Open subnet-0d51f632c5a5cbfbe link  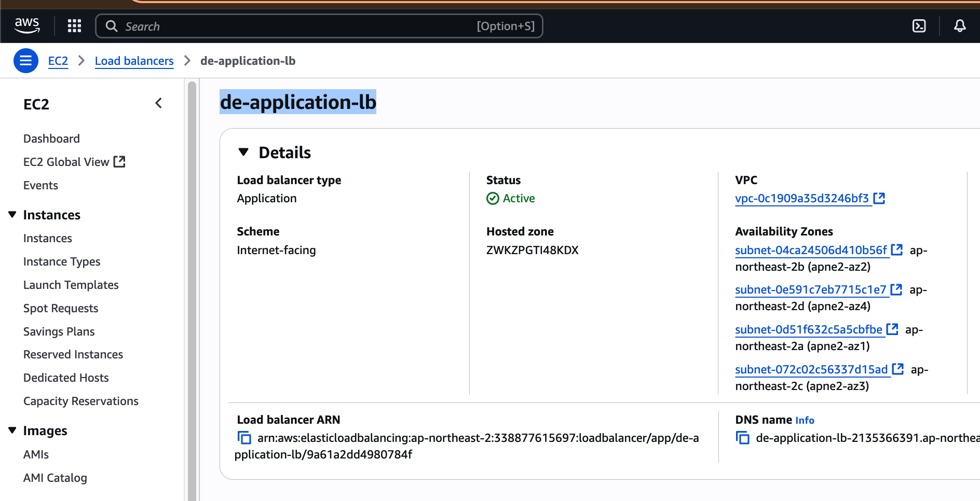[809, 329]
